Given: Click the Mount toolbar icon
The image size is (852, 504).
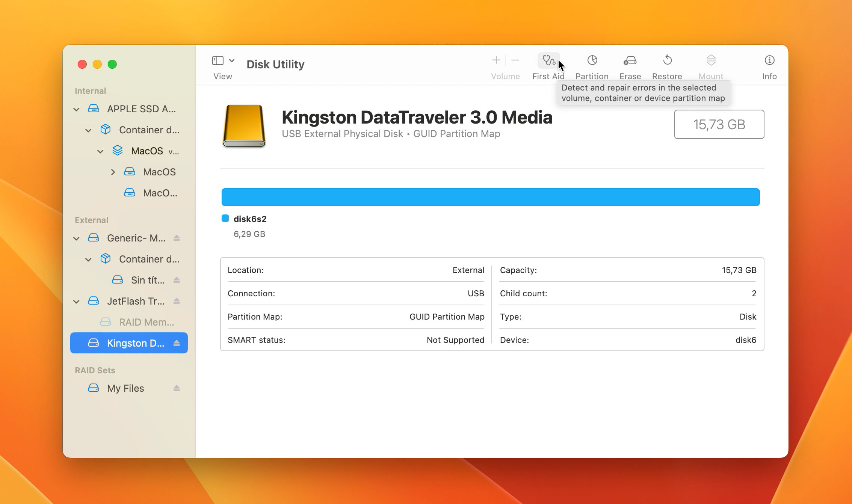Looking at the screenshot, I should click(x=711, y=60).
